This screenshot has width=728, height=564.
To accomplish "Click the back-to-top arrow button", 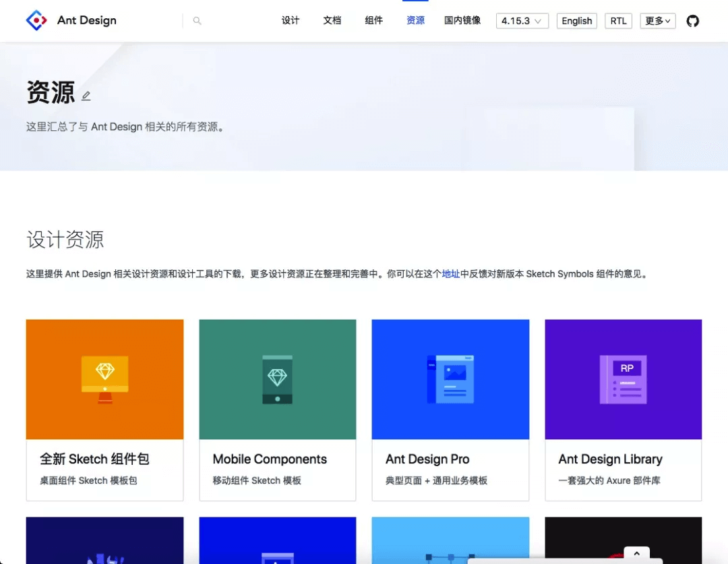I will [x=636, y=553].
